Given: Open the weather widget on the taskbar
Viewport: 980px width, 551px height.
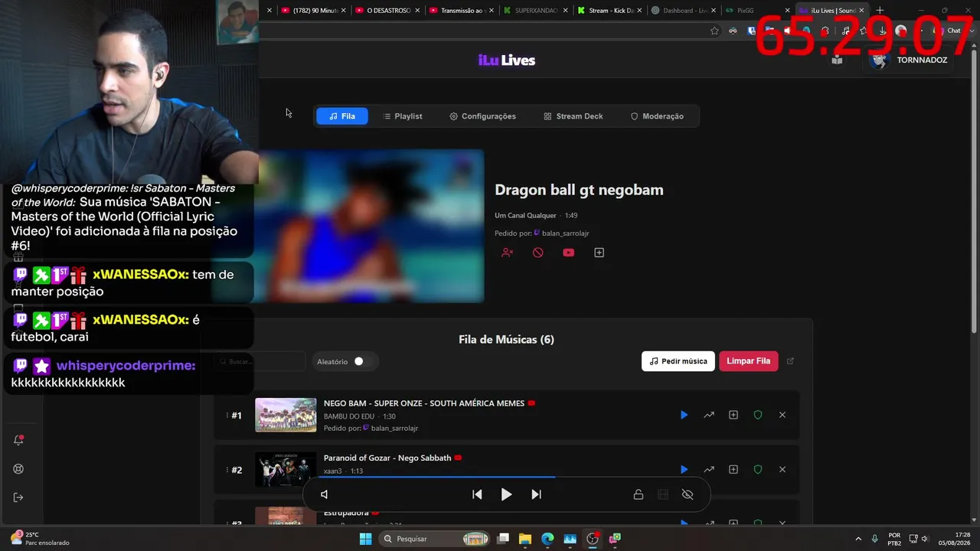Looking at the screenshot, I should pyautogui.click(x=40, y=539).
